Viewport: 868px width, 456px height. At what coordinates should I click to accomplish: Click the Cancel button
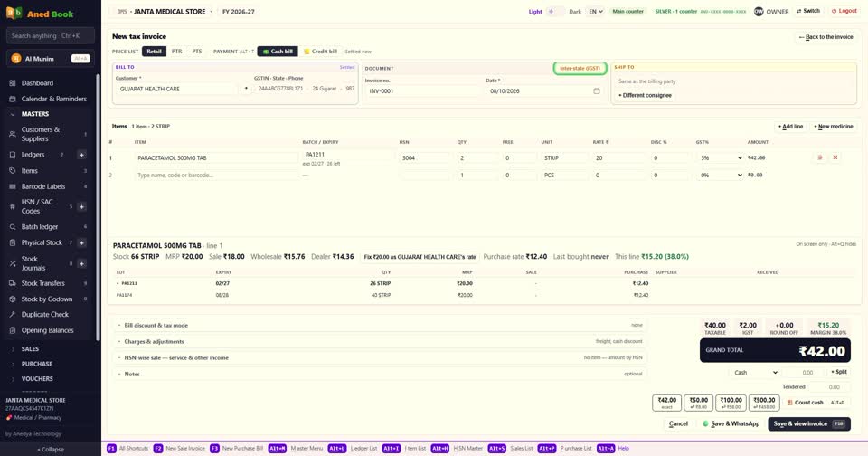[x=678, y=423]
